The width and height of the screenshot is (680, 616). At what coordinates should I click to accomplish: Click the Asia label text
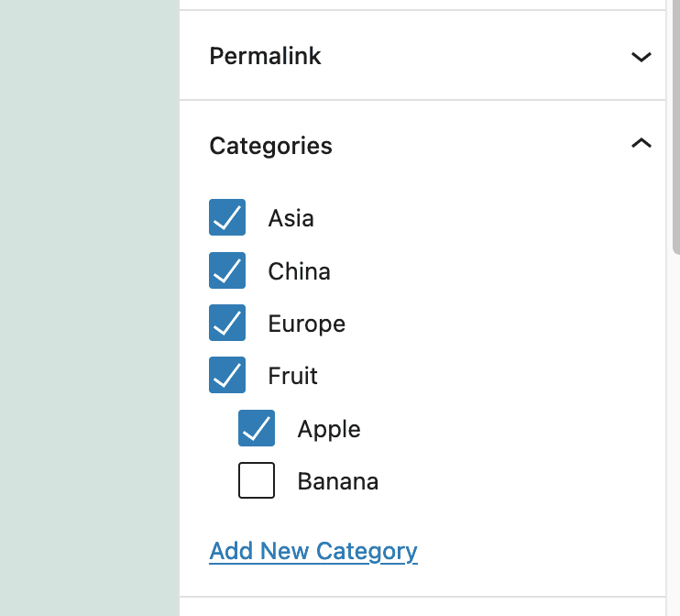click(x=291, y=218)
